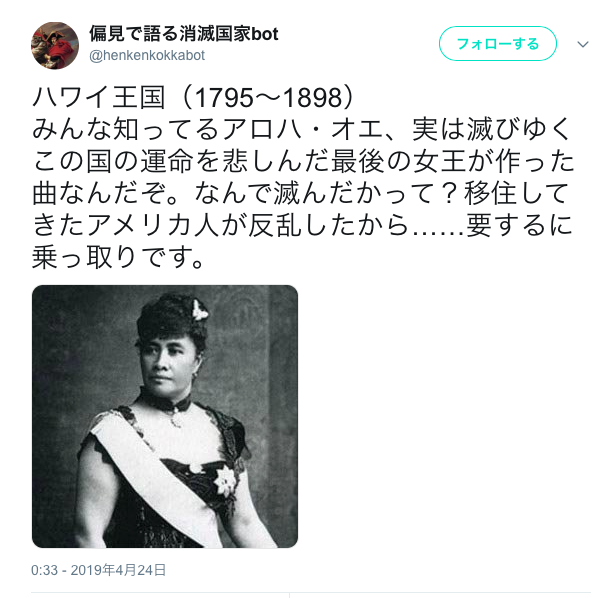The image size is (606, 598).
Task: Click the dark choker necklace in photo
Action: [165, 402]
